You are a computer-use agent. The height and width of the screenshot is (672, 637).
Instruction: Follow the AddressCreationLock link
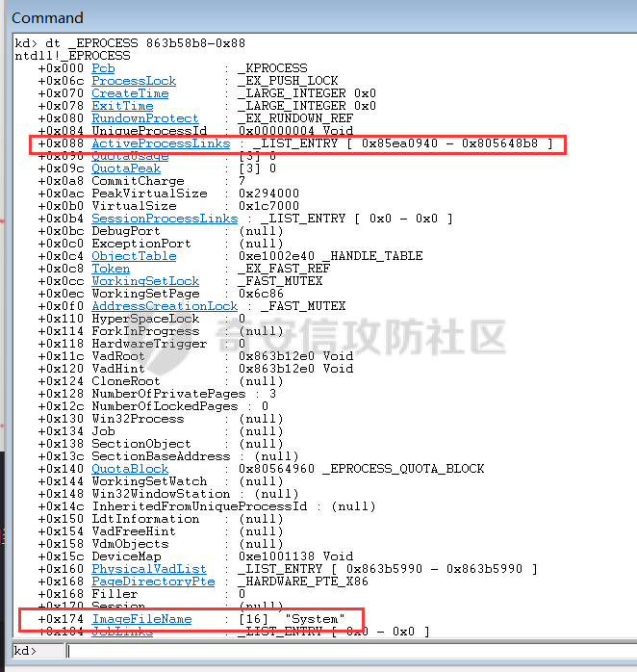coord(165,306)
